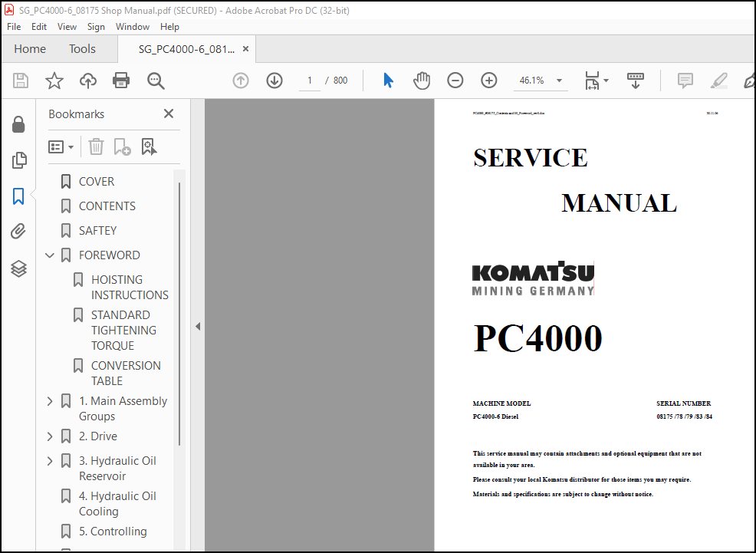
Task: Open the View menu
Action: pyautogui.click(x=67, y=27)
